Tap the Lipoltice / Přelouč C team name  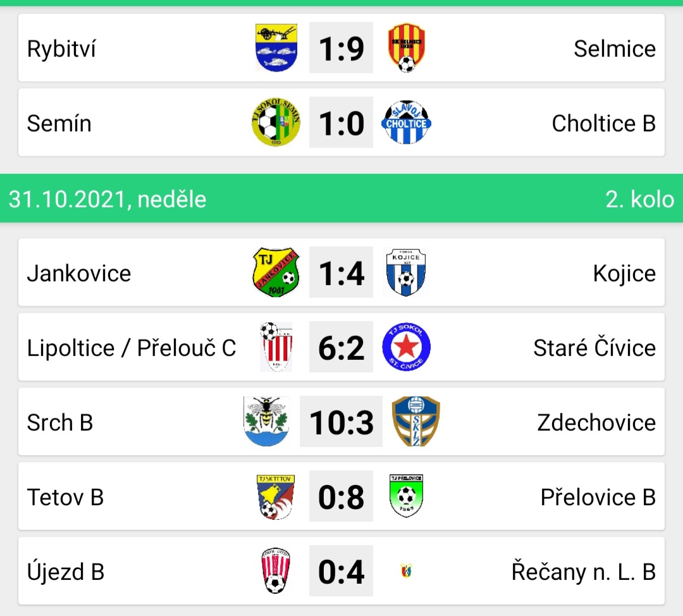coord(132,348)
